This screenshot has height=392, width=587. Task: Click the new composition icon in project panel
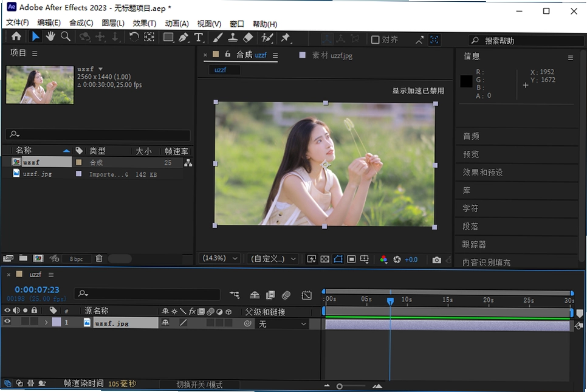(38, 258)
